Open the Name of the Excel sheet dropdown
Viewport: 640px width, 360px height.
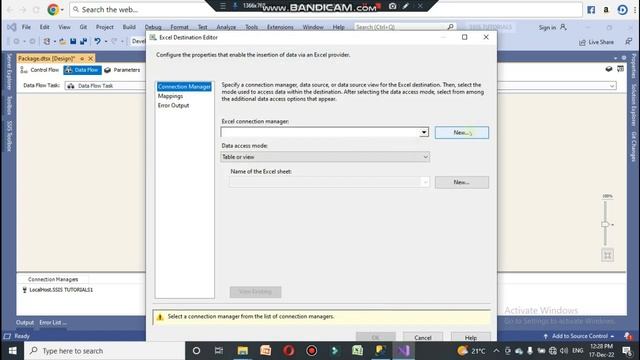click(425, 182)
